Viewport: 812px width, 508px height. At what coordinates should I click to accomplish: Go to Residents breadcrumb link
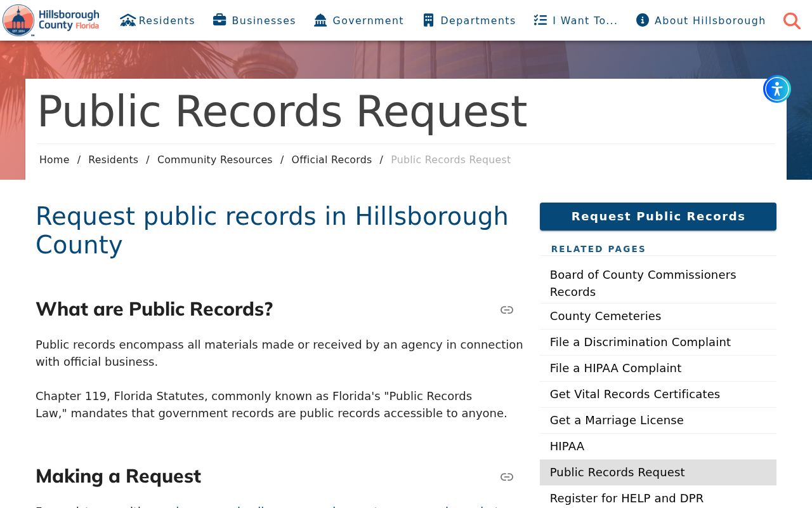113,160
